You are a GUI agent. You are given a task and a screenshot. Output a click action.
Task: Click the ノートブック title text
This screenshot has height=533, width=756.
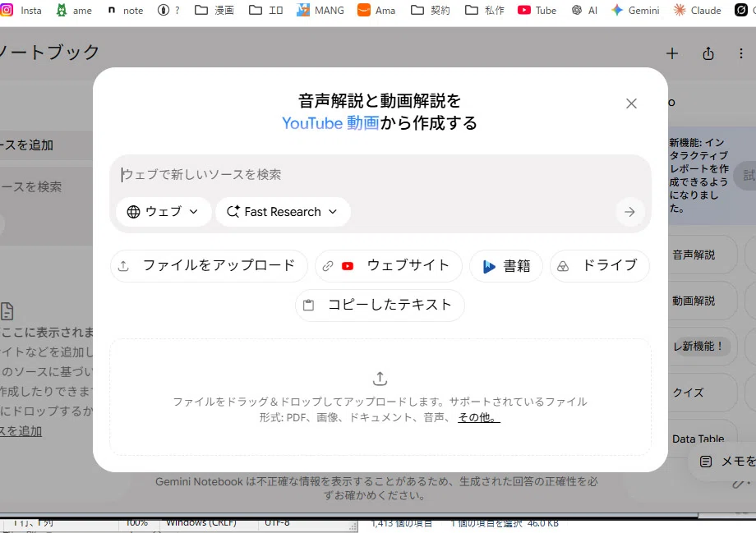pyautogui.click(x=49, y=52)
